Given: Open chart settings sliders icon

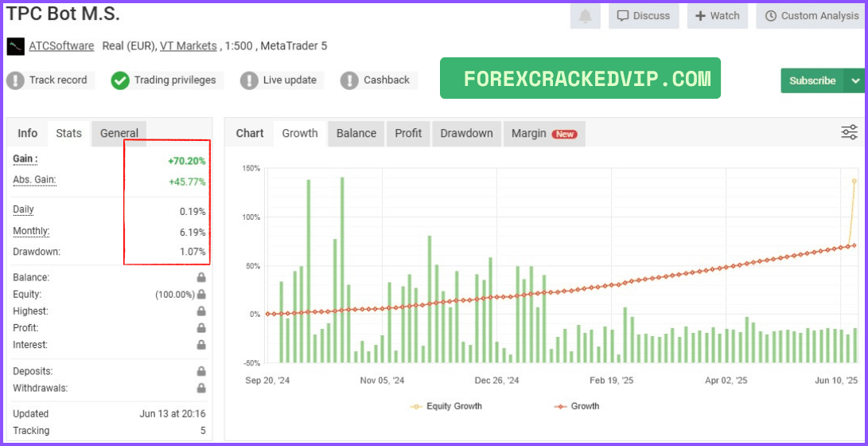Looking at the screenshot, I should [x=849, y=132].
